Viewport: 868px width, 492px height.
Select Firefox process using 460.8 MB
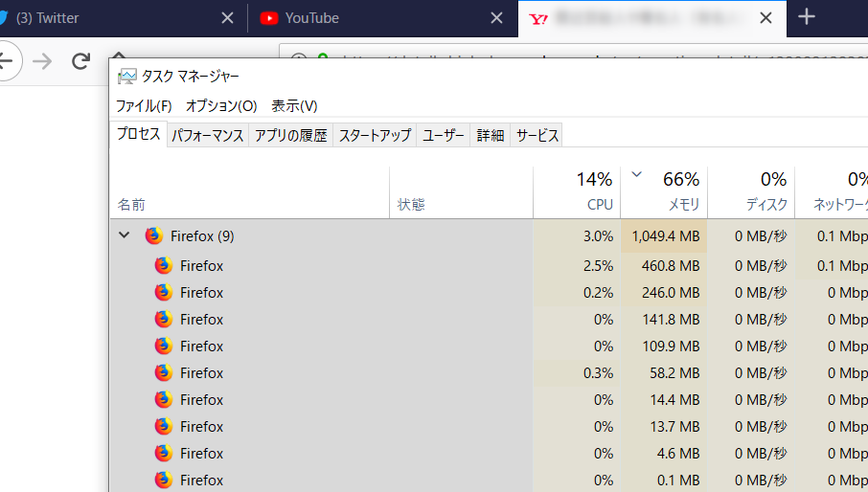pyautogui.click(x=489, y=266)
